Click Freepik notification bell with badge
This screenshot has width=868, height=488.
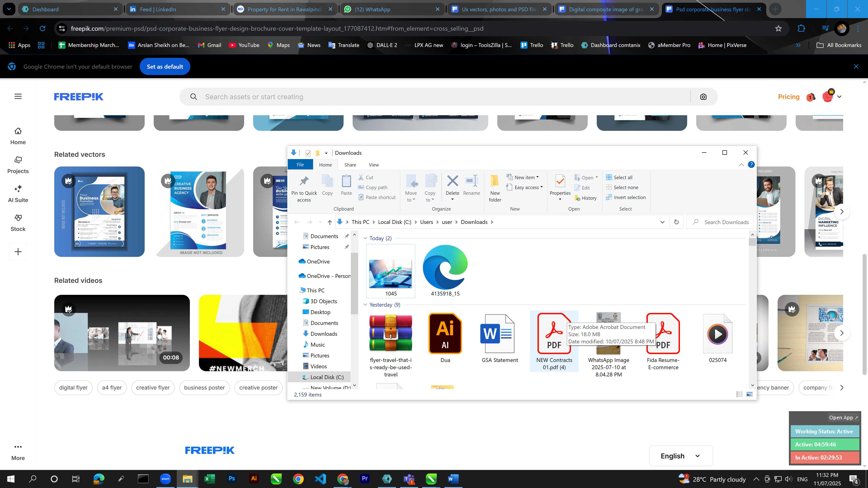point(810,97)
